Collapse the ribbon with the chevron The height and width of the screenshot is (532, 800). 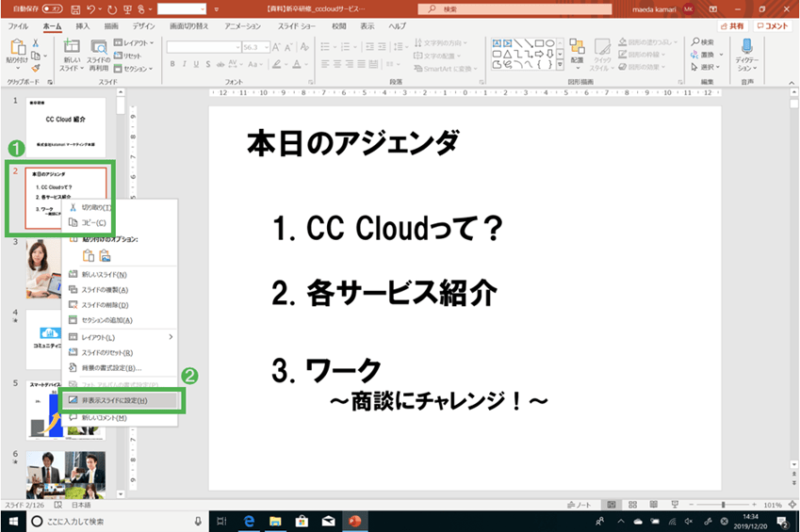(792, 83)
